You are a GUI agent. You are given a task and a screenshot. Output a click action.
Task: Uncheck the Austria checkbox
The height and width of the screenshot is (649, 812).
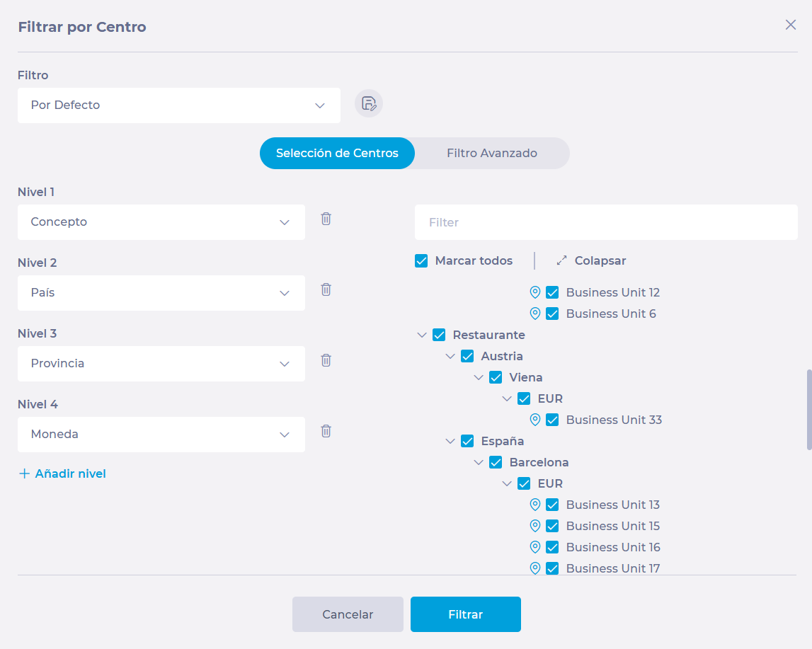coord(468,356)
